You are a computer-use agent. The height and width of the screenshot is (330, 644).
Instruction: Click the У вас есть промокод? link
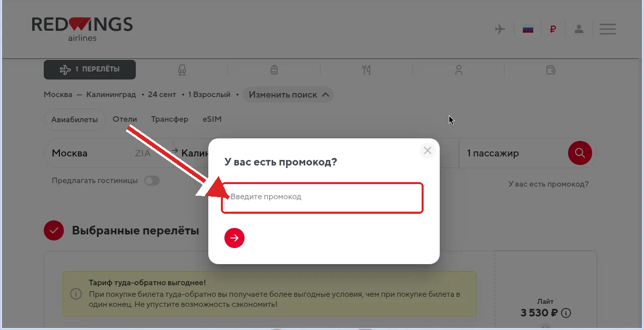click(548, 184)
